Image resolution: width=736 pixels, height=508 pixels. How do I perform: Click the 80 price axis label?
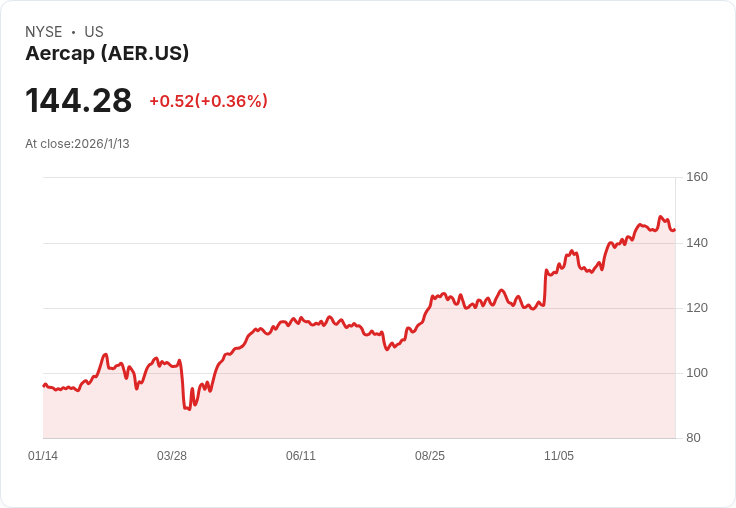[x=693, y=438]
